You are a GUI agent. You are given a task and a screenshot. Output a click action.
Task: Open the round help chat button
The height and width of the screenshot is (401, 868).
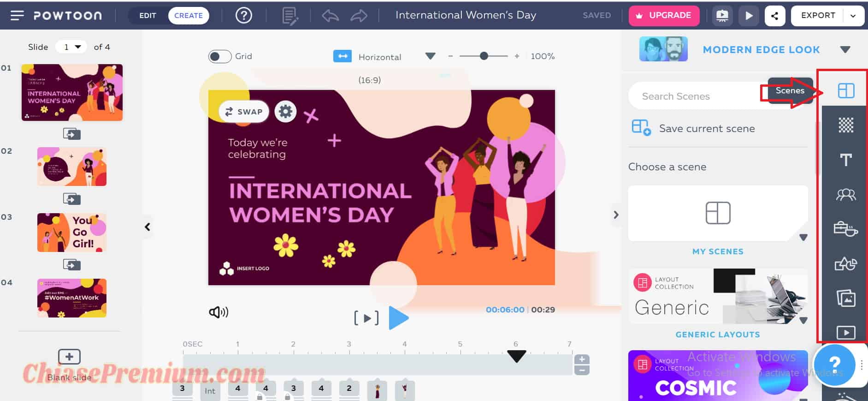(x=835, y=365)
